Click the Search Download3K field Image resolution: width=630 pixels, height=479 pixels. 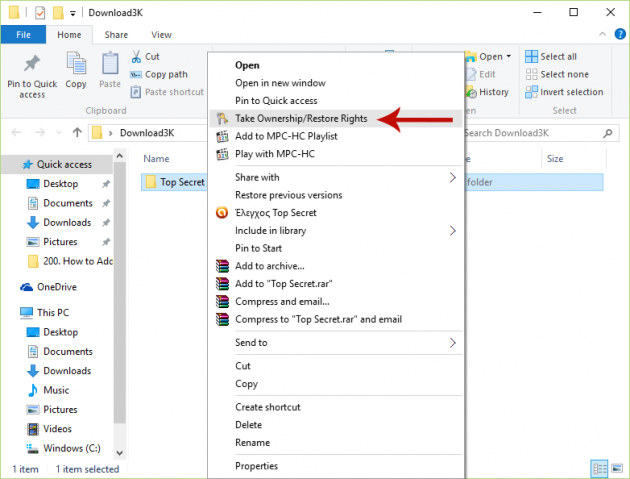535,132
